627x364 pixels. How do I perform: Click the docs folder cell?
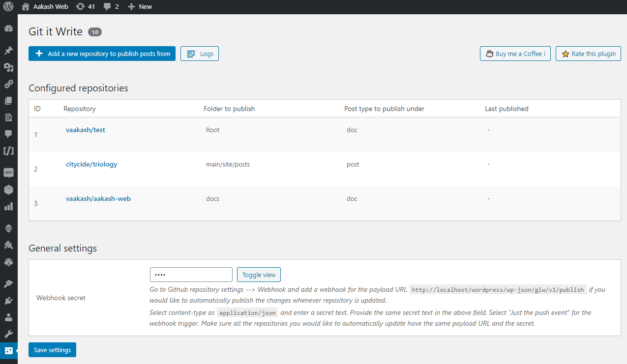tap(212, 199)
